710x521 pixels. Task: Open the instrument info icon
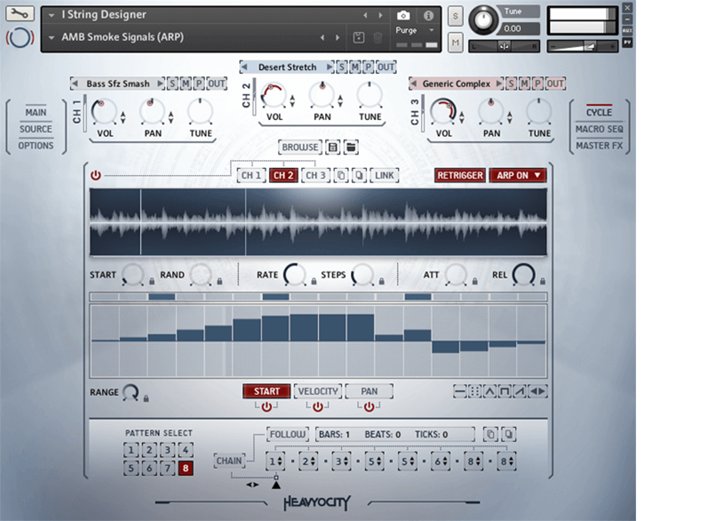tap(429, 15)
